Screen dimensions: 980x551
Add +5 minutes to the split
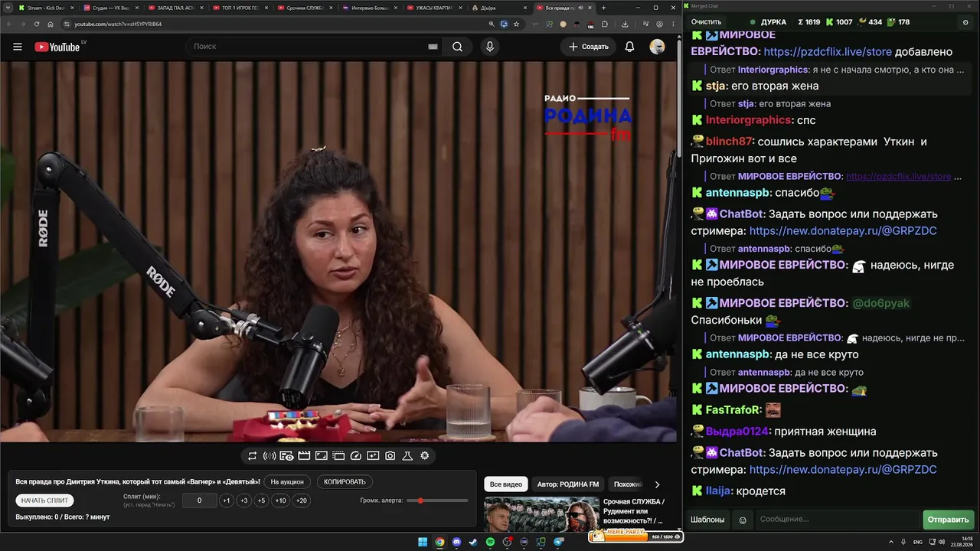pyautogui.click(x=261, y=500)
